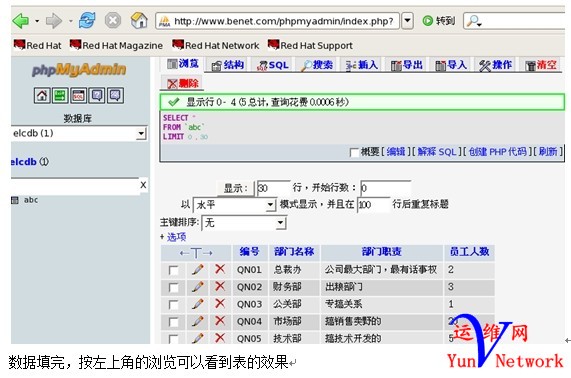Select the abc table in sidebar
The width and height of the screenshot is (571, 378).
(x=31, y=200)
